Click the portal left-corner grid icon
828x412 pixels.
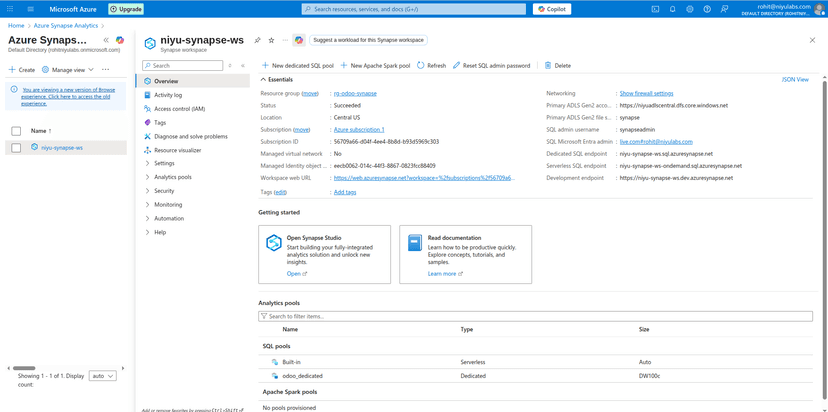(10, 9)
